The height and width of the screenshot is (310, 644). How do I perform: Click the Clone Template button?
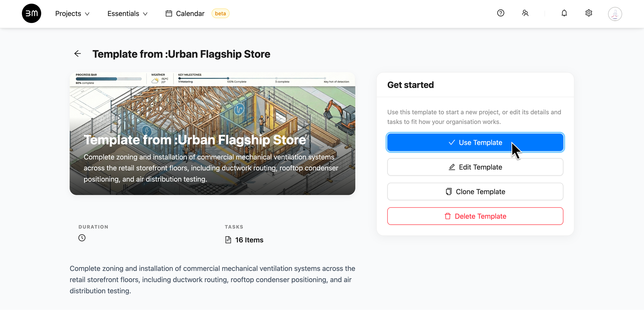pyautogui.click(x=475, y=192)
